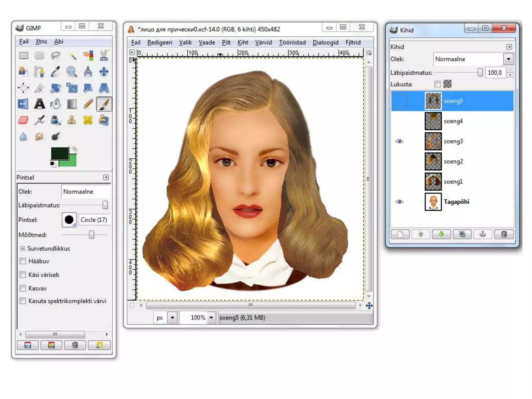Open the zoom percentage dropdown
Image resolution: width=532 pixels, height=399 pixels.
211,317
